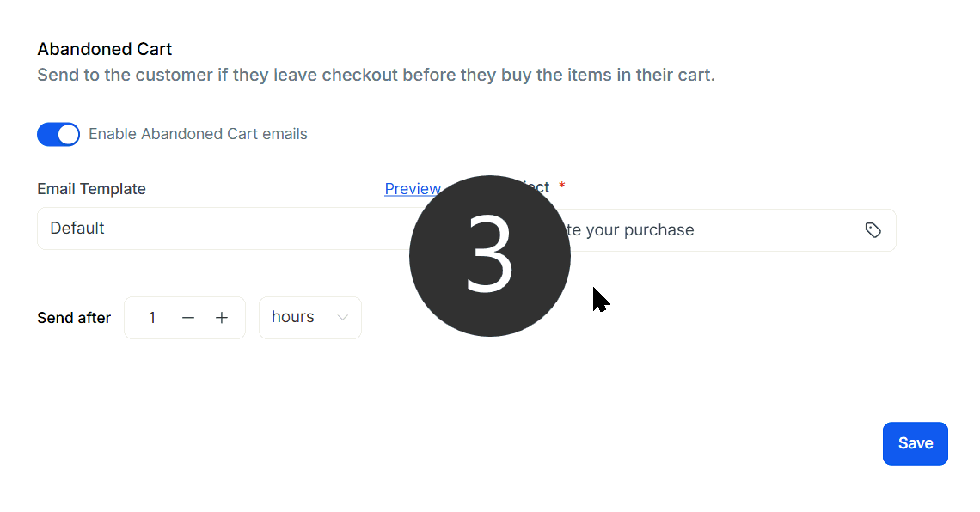This screenshot has height=512, width=980.
Task: Click the Email Template field label
Action: tap(91, 189)
